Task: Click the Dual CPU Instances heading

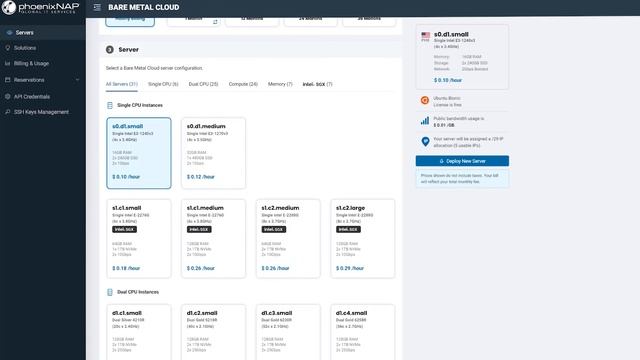Action: click(x=138, y=292)
